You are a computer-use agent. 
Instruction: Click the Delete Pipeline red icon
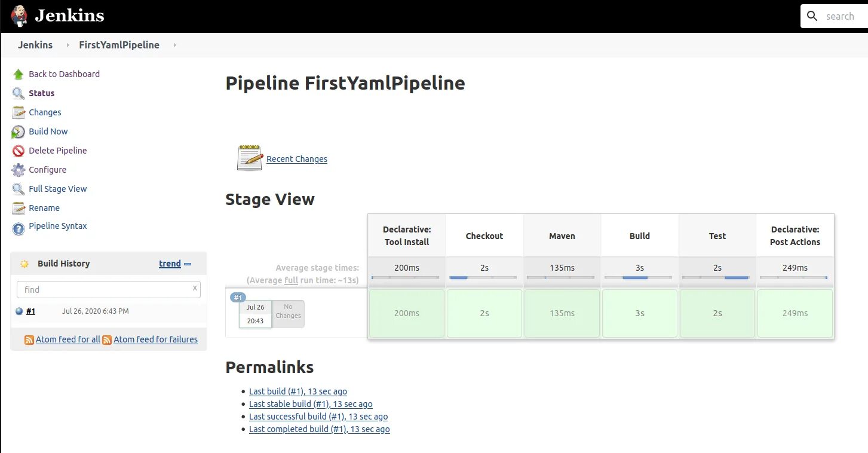click(x=19, y=151)
